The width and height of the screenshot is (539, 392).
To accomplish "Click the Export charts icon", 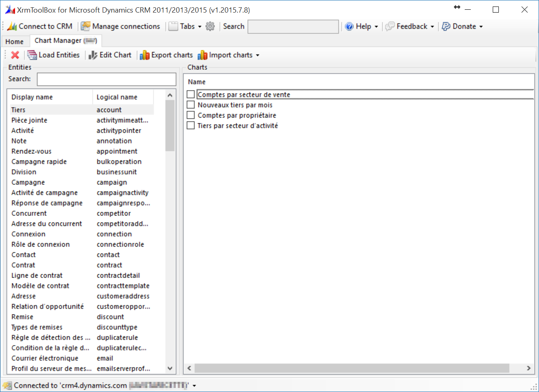I will tap(144, 55).
